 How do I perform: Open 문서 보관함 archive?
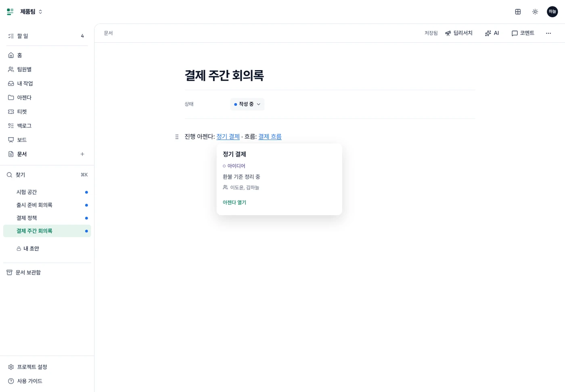[47, 273]
